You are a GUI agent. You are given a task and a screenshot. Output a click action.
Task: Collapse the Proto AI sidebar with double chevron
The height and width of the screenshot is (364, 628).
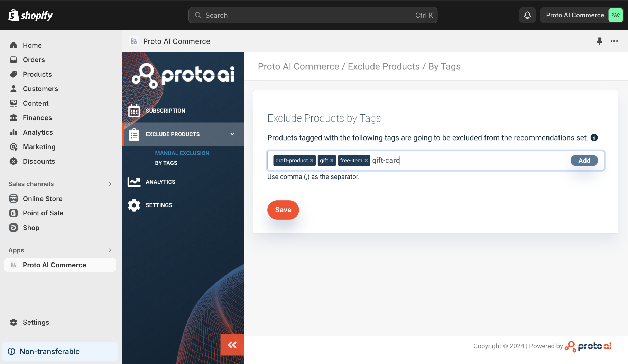(232, 345)
